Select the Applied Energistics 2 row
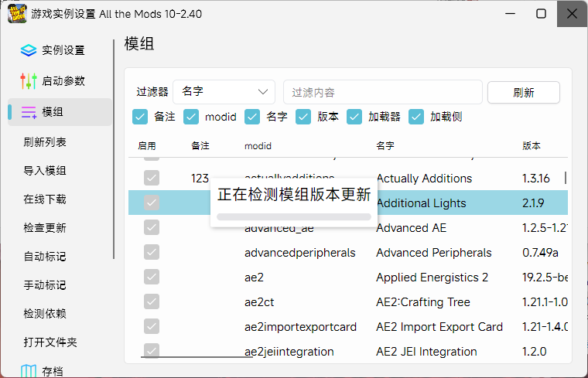 tap(432, 278)
